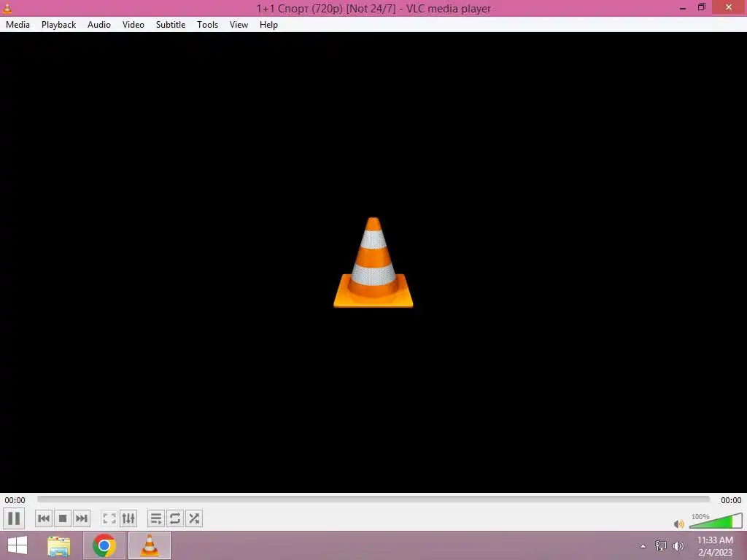Open the View menu
Screen dimensions: 747x560
tap(239, 25)
